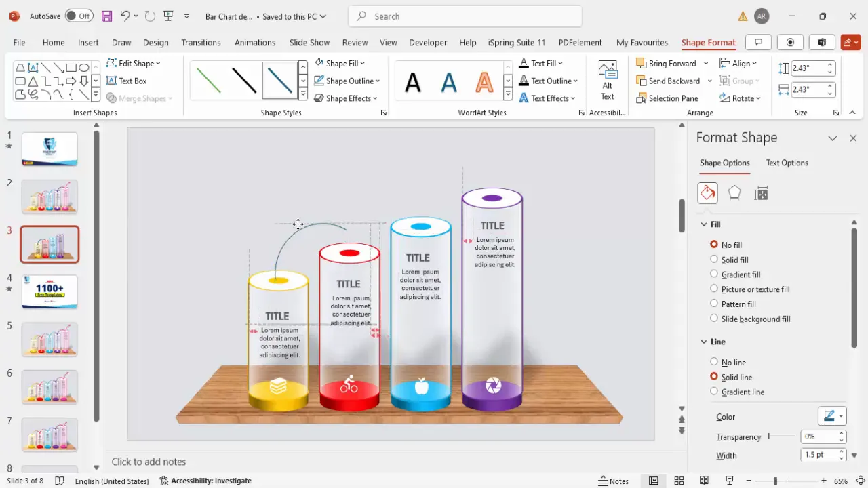Open the Slide Show tab
This screenshot has width=868, height=488.
tap(309, 42)
